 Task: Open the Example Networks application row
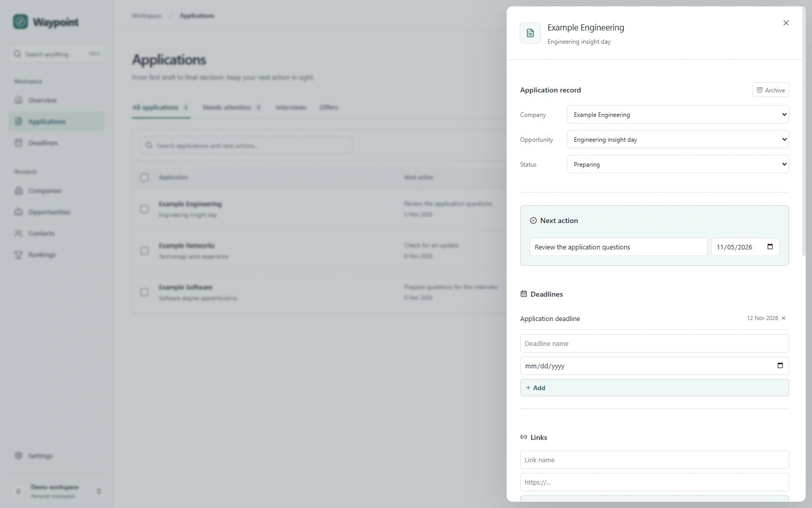[320, 250]
